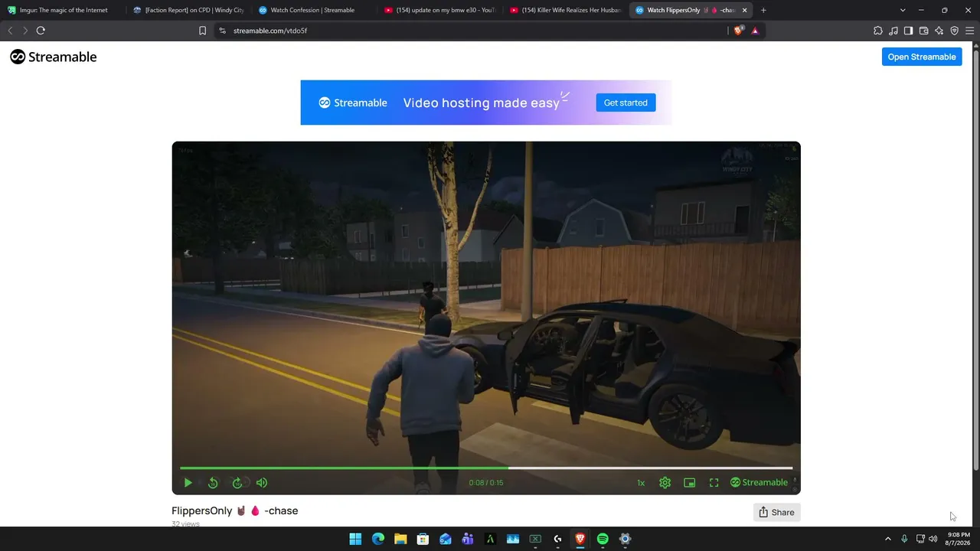
Task: Open the Brave Rewards triangle icon
Action: (x=755, y=31)
